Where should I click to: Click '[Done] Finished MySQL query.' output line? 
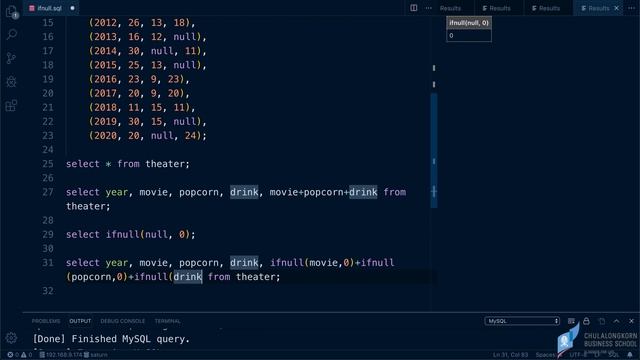[x=111, y=339]
